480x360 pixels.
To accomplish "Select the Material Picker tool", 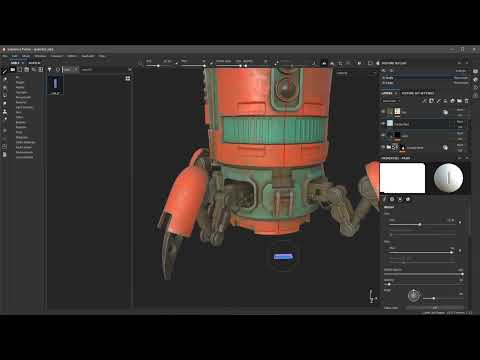I will pos(5,119).
